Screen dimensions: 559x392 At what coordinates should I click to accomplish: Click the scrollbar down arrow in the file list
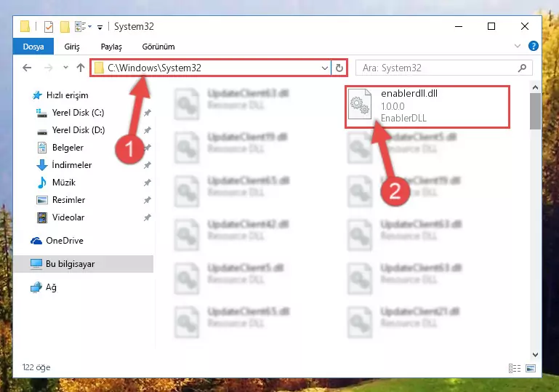[x=535, y=355]
